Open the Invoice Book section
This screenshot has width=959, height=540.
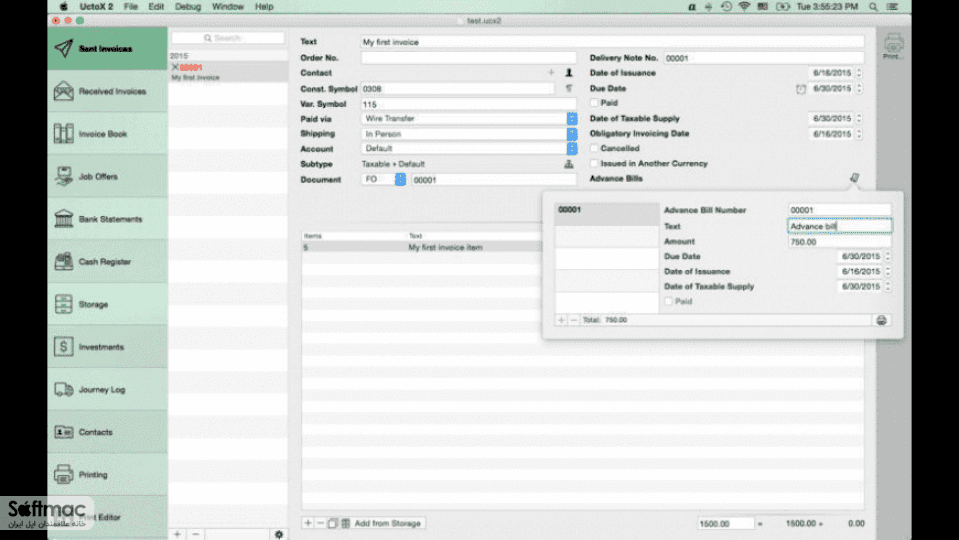(108, 133)
